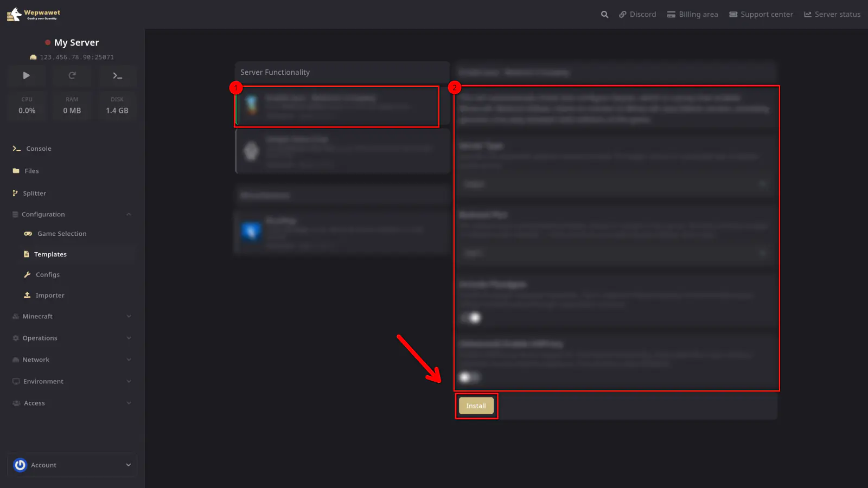Open the Console page
868x488 pixels.
click(39, 149)
